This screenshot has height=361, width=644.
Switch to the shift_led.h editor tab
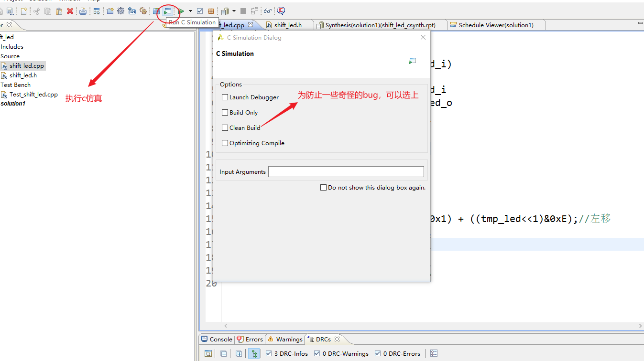click(x=287, y=25)
